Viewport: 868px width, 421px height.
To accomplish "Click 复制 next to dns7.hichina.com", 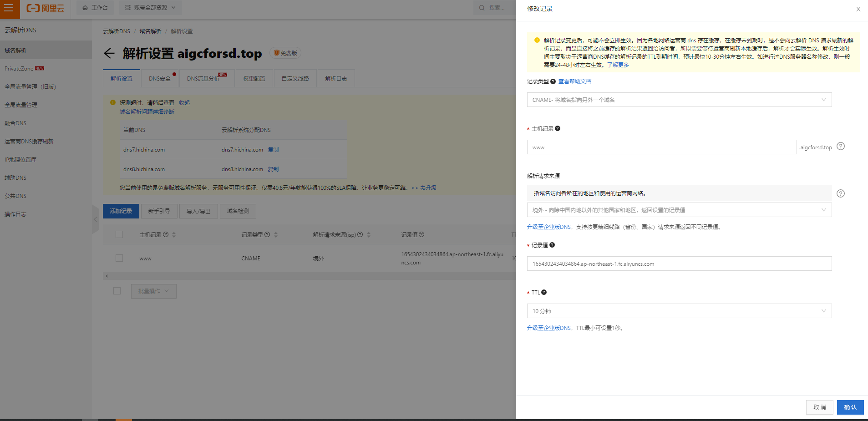I will pyautogui.click(x=273, y=150).
